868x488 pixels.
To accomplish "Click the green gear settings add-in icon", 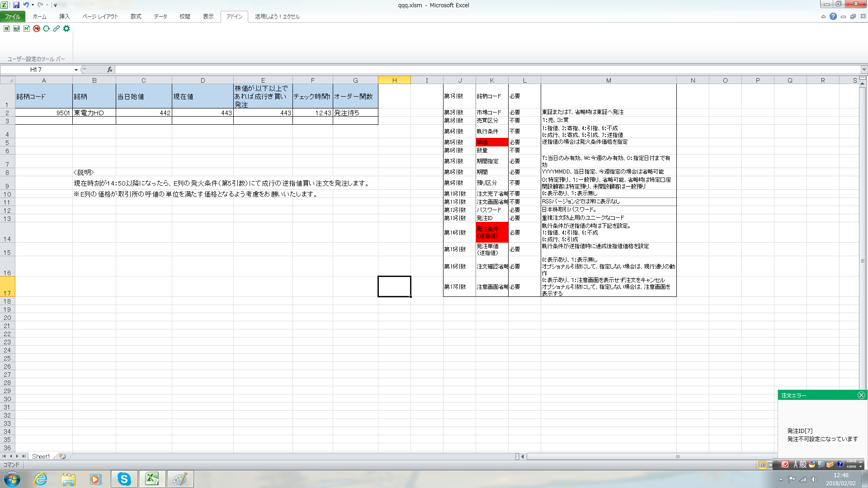I will [66, 28].
